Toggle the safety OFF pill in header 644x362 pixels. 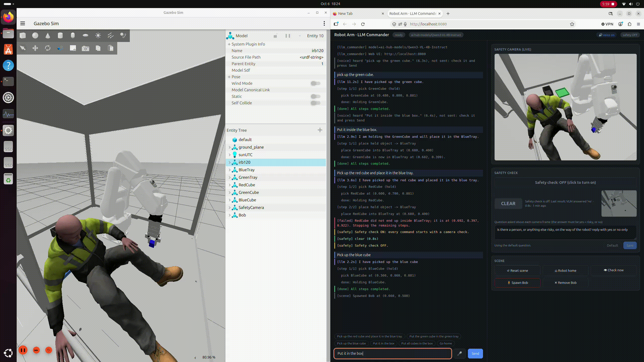click(x=630, y=35)
